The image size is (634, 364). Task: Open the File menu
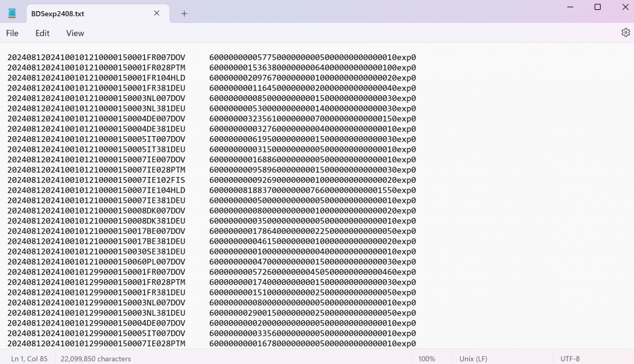tap(12, 33)
